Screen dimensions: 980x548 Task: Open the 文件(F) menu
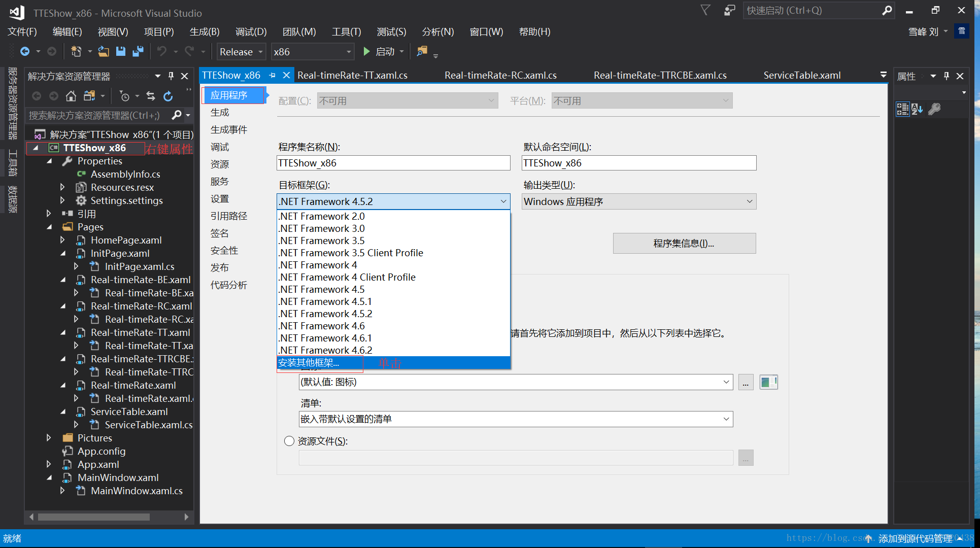point(22,31)
